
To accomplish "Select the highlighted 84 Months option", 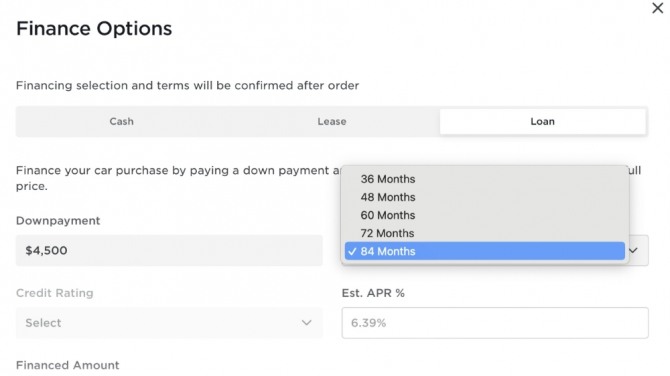I will coord(485,251).
